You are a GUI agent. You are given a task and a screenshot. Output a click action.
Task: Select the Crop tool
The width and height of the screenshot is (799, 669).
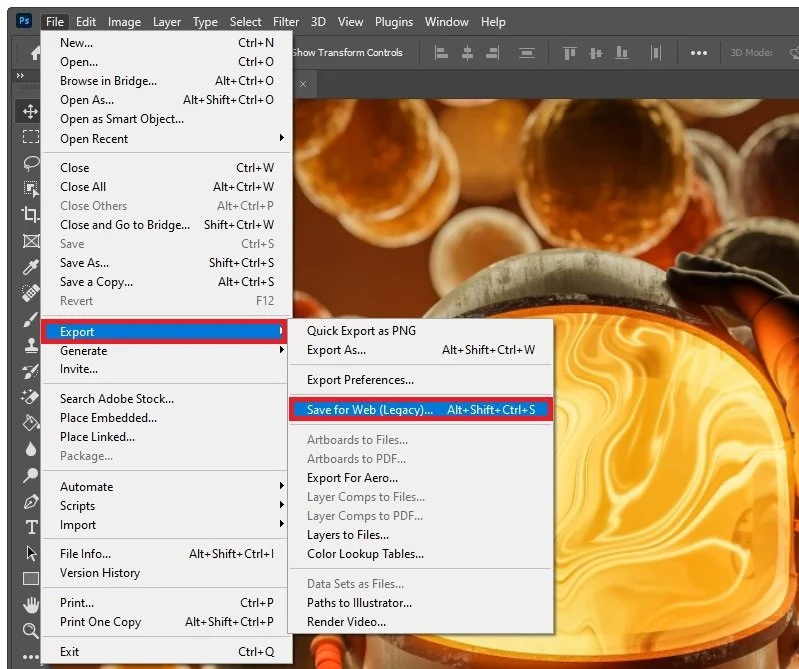point(31,215)
